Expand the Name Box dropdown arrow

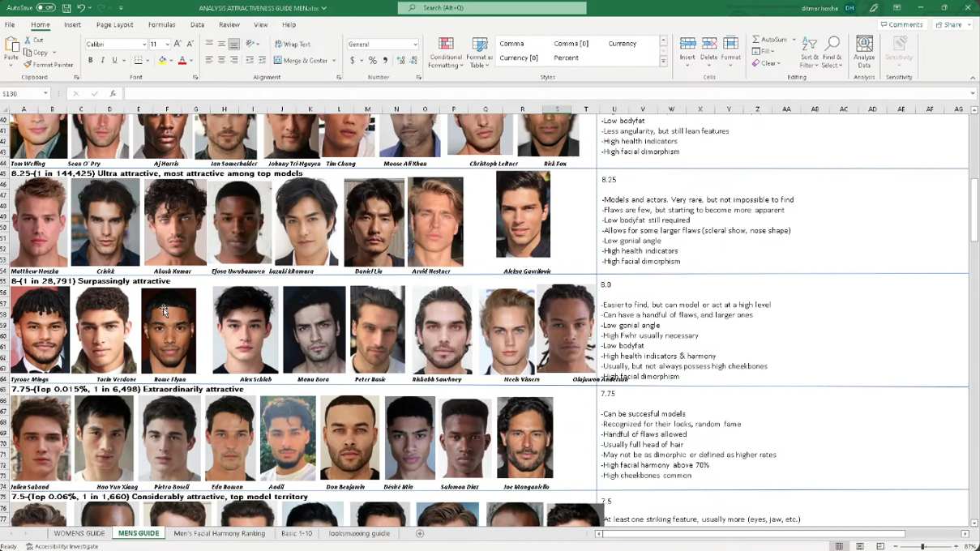45,94
